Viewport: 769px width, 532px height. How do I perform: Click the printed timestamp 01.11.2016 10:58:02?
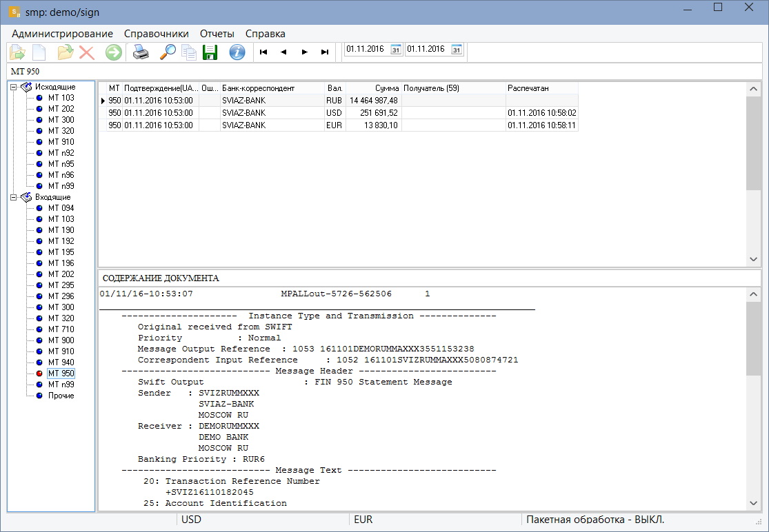[x=542, y=113]
